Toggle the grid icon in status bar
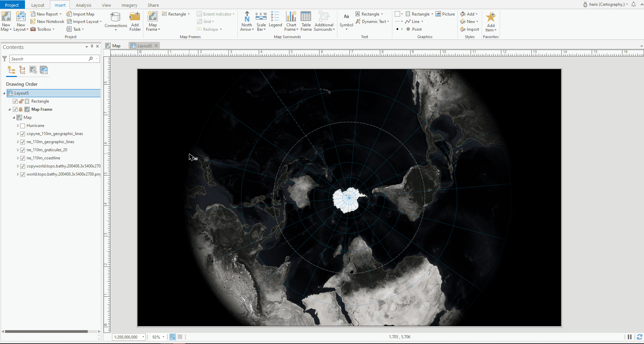 [180, 337]
